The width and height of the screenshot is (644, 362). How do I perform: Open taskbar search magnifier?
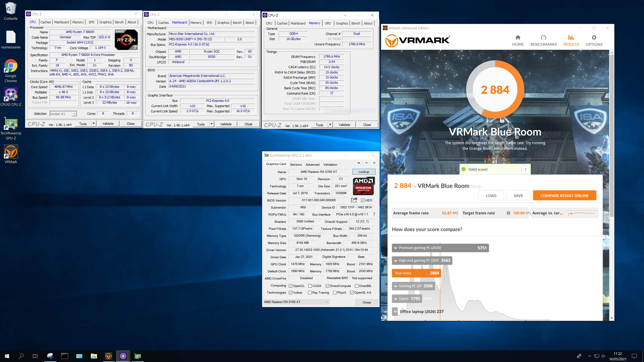tap(21, 356)
